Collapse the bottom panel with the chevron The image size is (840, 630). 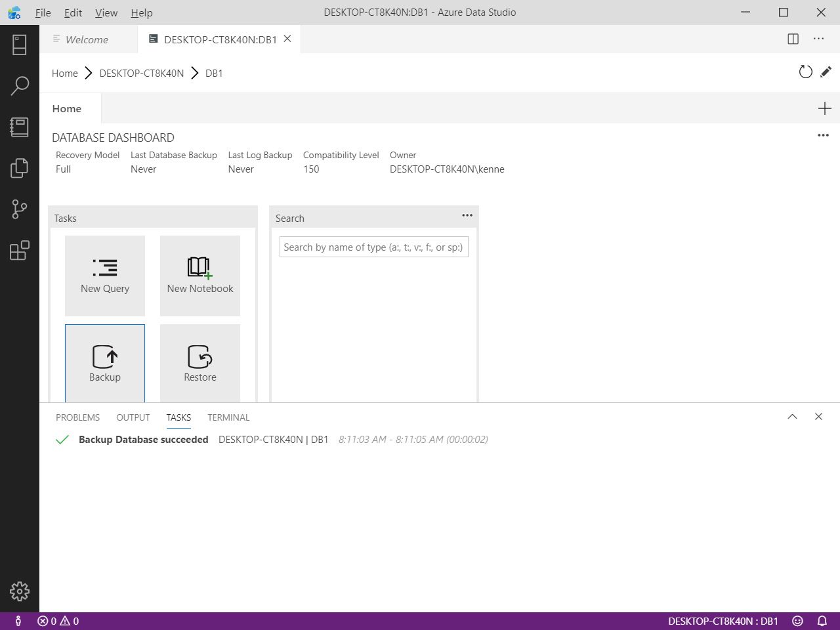tap(792, 417)
